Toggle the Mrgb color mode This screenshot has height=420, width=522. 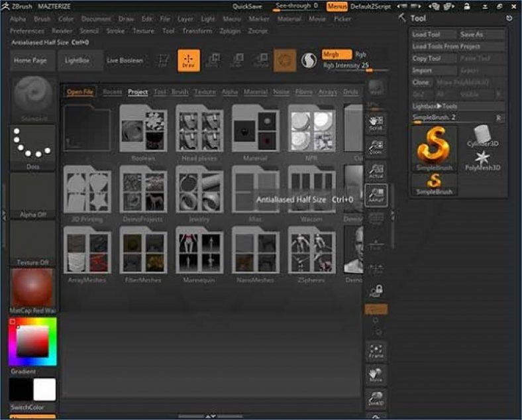tap(336, 54)
